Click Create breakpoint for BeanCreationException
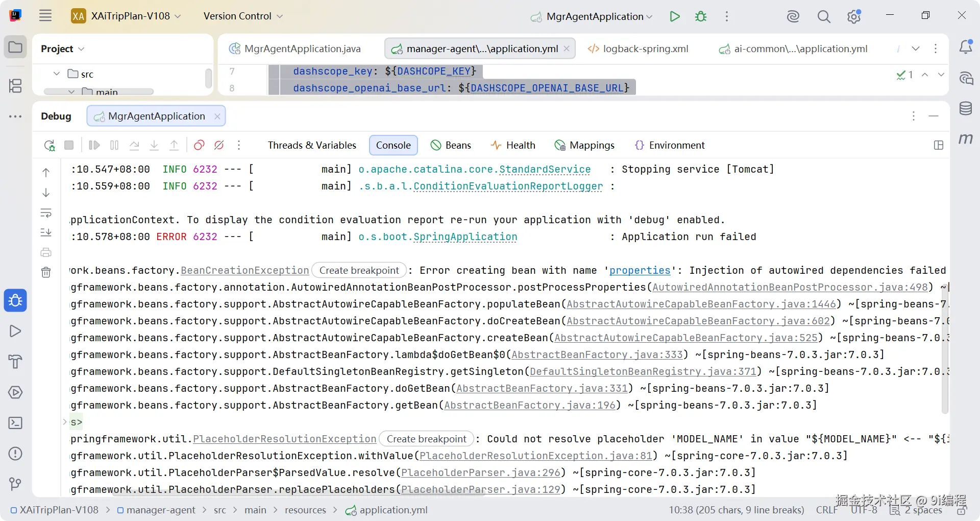 [359, 270]
